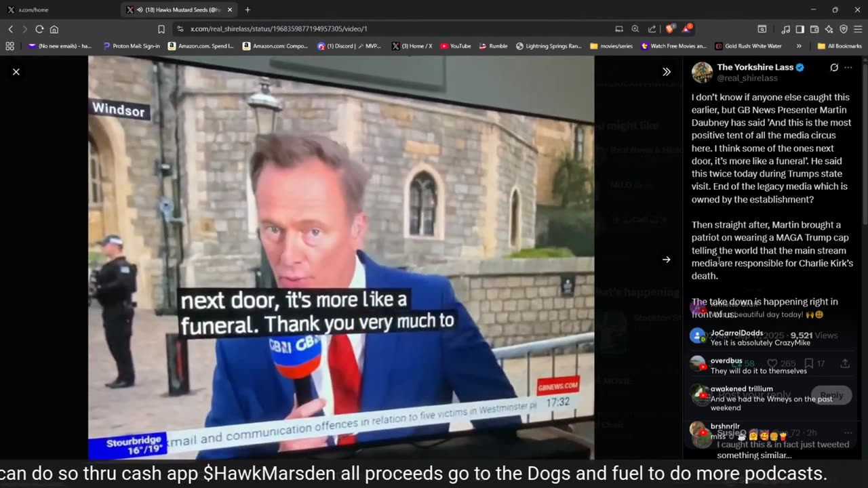Open browser home page

[x=54, y=29]
